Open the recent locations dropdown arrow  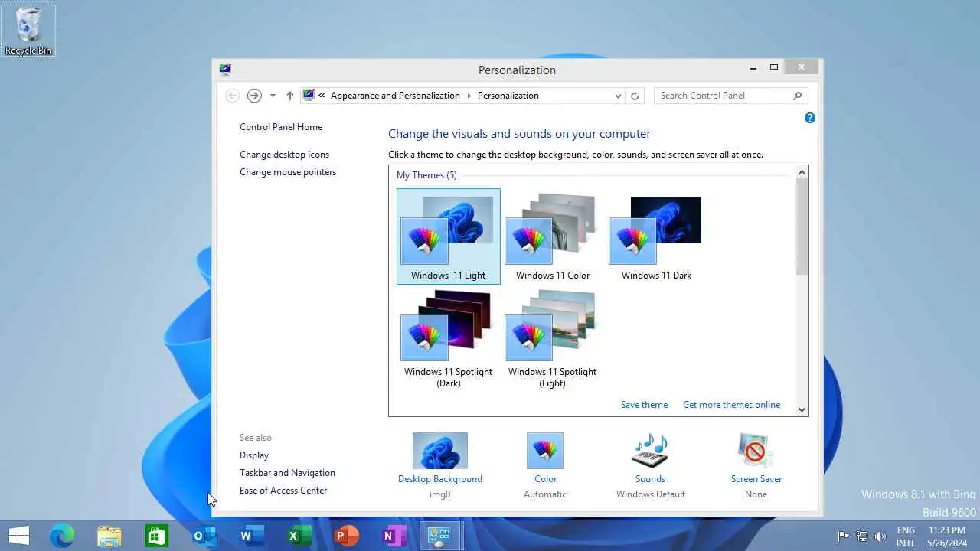pos(273,96)
